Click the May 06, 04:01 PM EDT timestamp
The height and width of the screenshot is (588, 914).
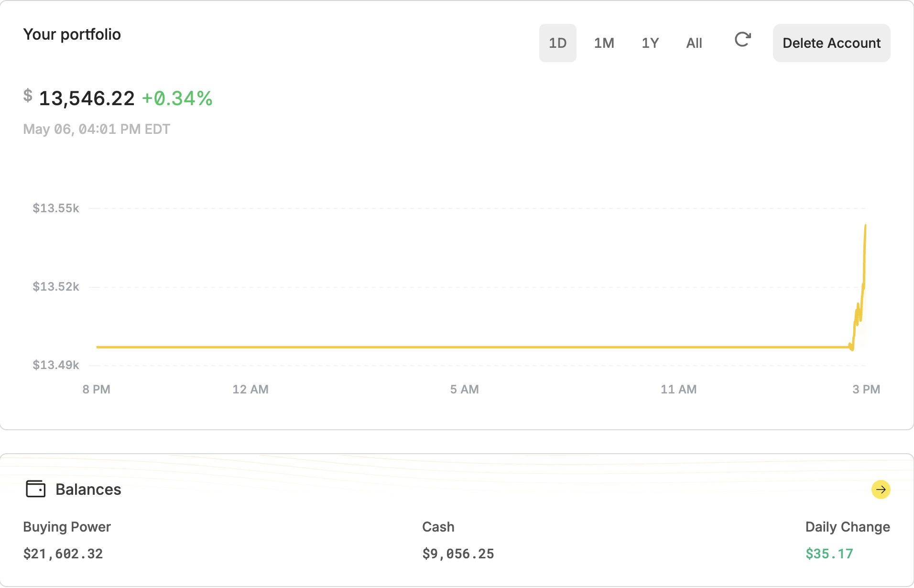pyautogui.click(x=97, y=129)
